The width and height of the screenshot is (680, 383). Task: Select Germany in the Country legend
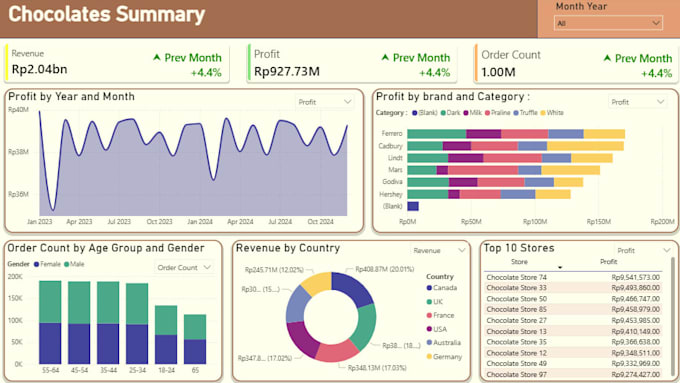pyautogui.click(x=444, y=357)
